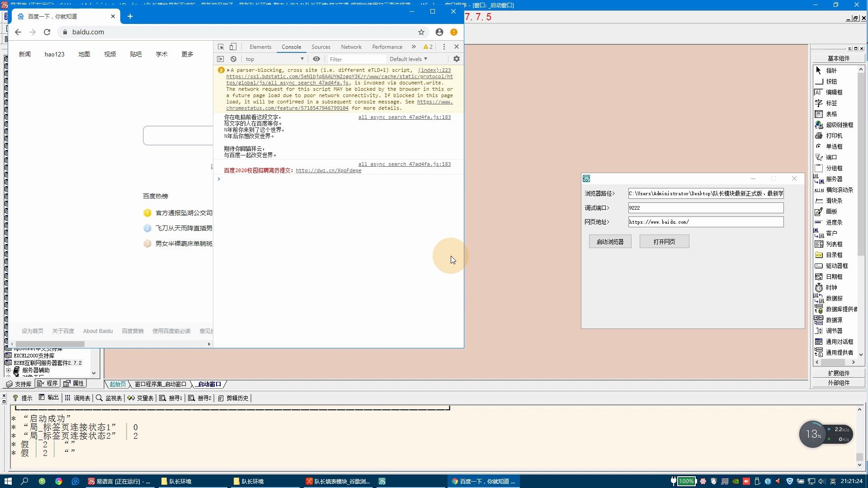
Task: Expand more DevTools tabs chevron
Action: click(x=414, y=47)
